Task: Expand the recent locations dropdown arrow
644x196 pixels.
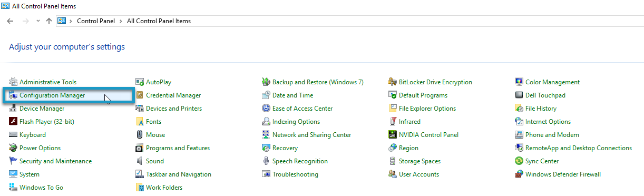Action: pyautogui.click(x=37, y=21)
